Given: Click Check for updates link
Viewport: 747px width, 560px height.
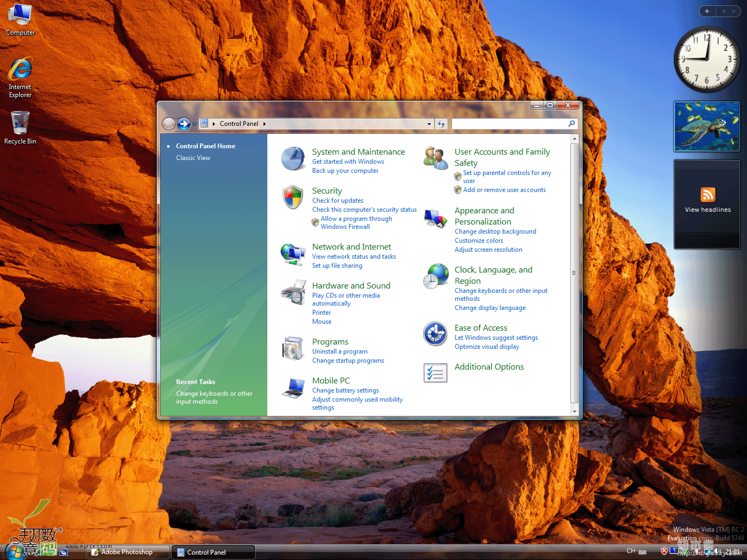Looking at the screenshot, I should [338, 201].
